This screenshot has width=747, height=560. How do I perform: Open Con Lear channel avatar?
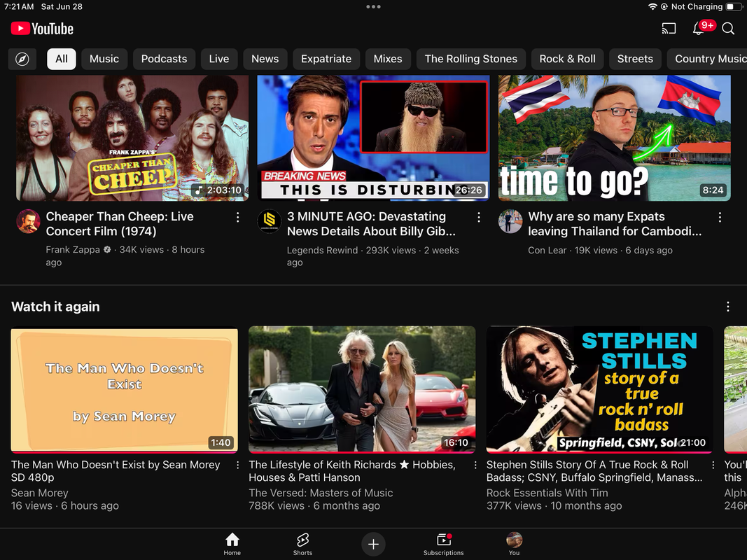(510, 221)
